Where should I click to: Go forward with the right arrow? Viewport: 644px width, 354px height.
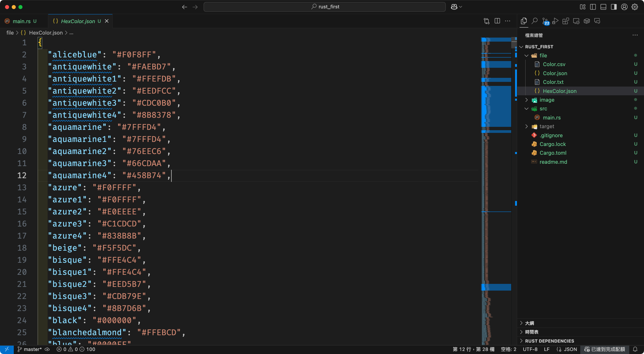point(195,7)
